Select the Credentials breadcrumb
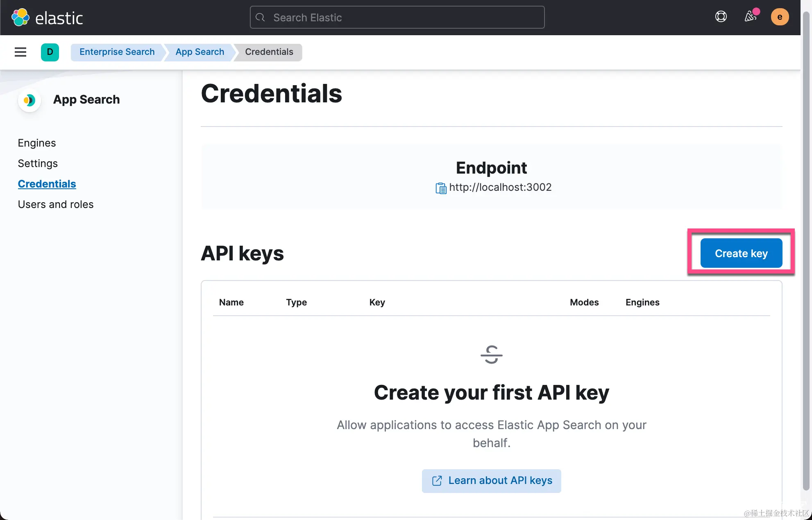 pyautogui.click(x=269, y=52)
